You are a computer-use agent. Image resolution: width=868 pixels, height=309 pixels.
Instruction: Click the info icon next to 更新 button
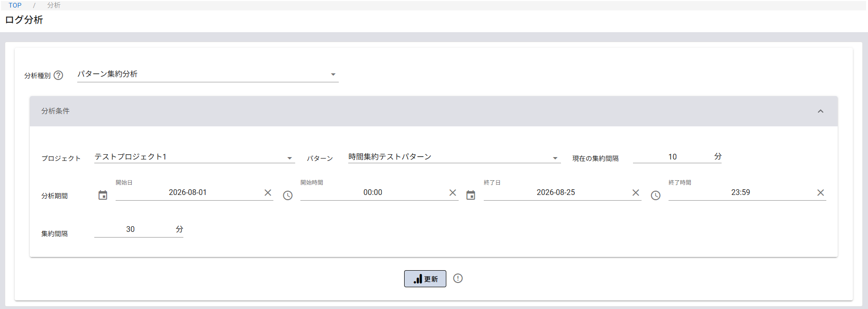(458, 278)
